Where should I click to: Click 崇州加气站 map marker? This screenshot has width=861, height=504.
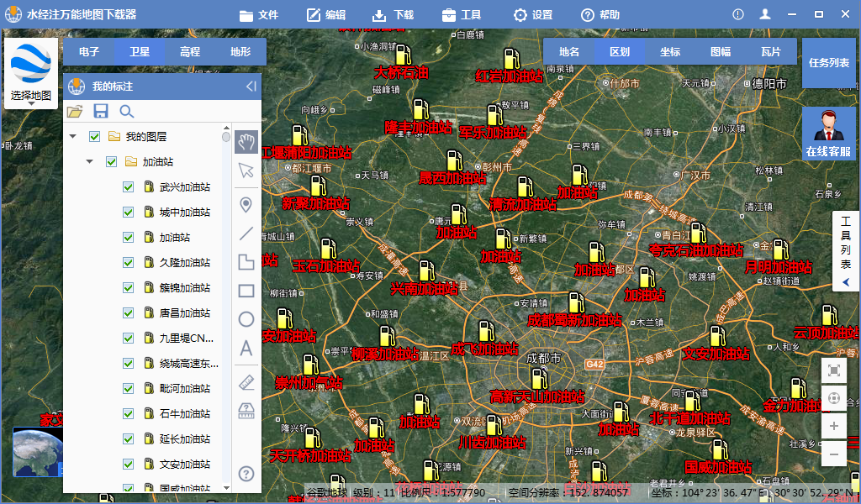point(311,365)
